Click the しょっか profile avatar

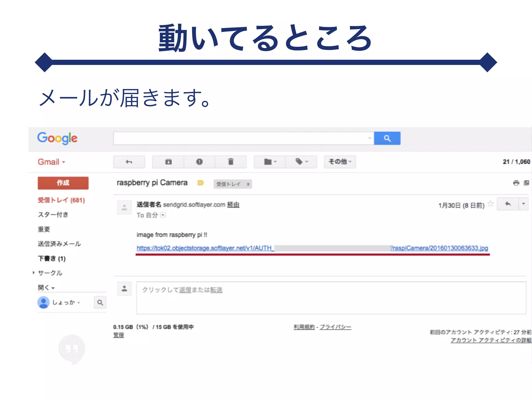click(x=43, y=302)
